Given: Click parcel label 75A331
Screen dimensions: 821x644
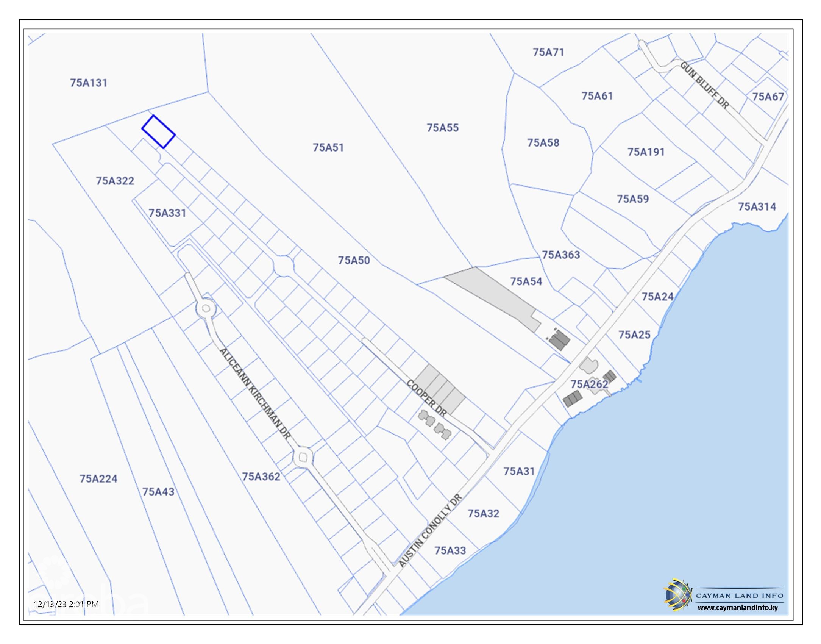Looking at the screenshot, I should (167, 213).
